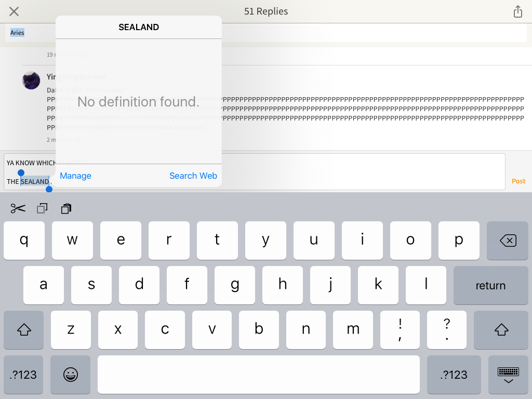Click Manage in the dictionary popup
532x399 pixels.
click(76, 176)
